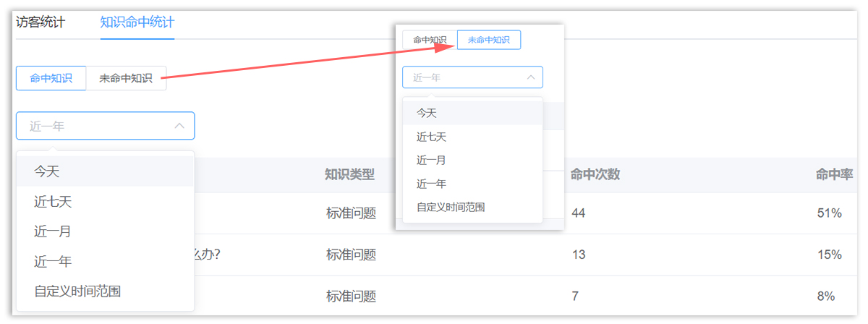Click the chevron in the inset dropdown
This screenshot has width=868, height=324.
pyautogui.click(x=530, y=77)
